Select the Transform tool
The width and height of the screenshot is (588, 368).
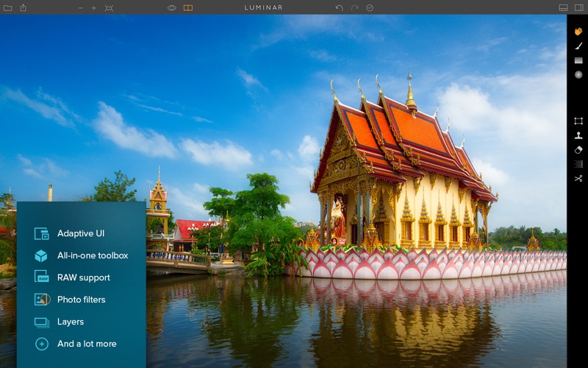click(x=578, y=121)
